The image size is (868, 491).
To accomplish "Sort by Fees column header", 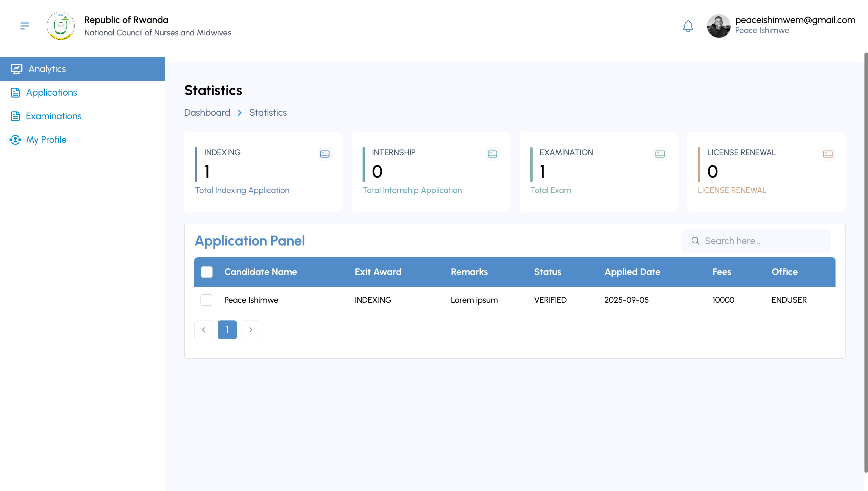I will (722, 272).
